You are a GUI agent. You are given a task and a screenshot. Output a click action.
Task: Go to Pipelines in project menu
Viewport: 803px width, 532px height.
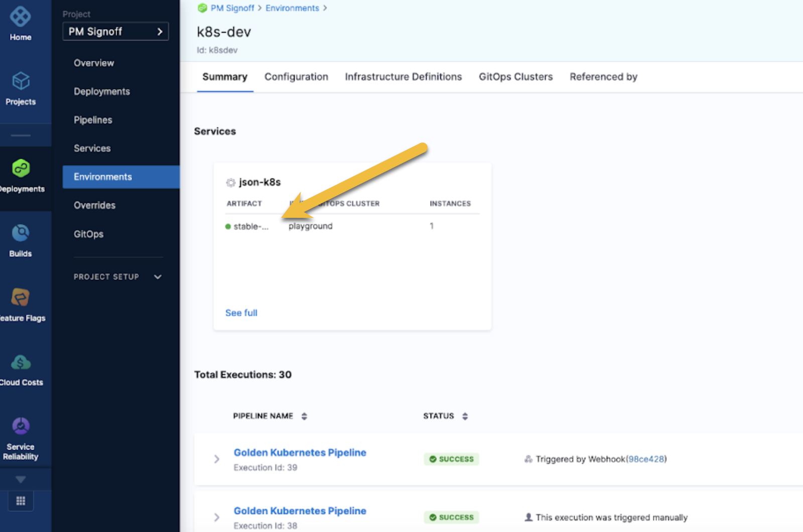pyautogui.click(x=93, y=120)
